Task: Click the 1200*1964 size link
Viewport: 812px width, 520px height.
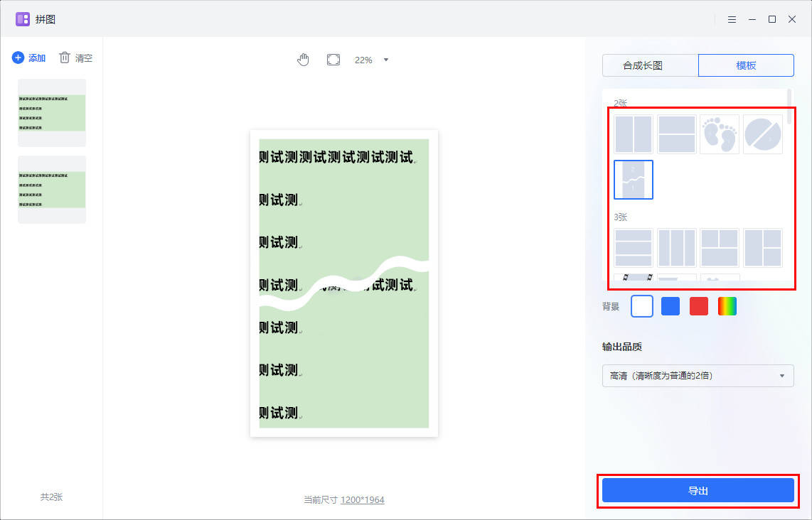Action: click(364, 499)
